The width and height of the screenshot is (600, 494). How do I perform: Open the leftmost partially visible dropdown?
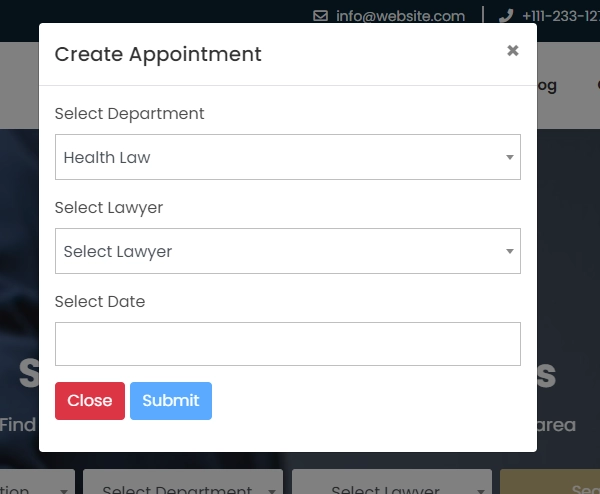pyautogui.click(x=37, y=482)
